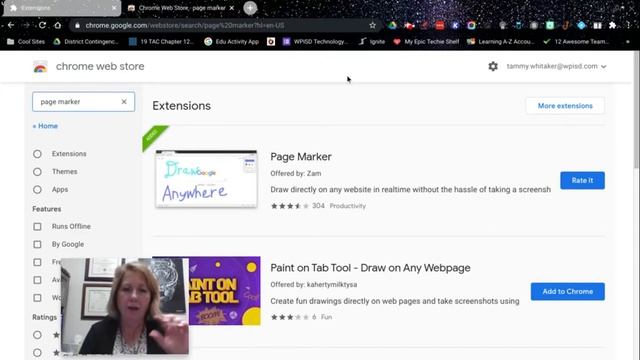The image size is (640, 360).
Task: Select the first star rating radio button
Action: point(37,335)
